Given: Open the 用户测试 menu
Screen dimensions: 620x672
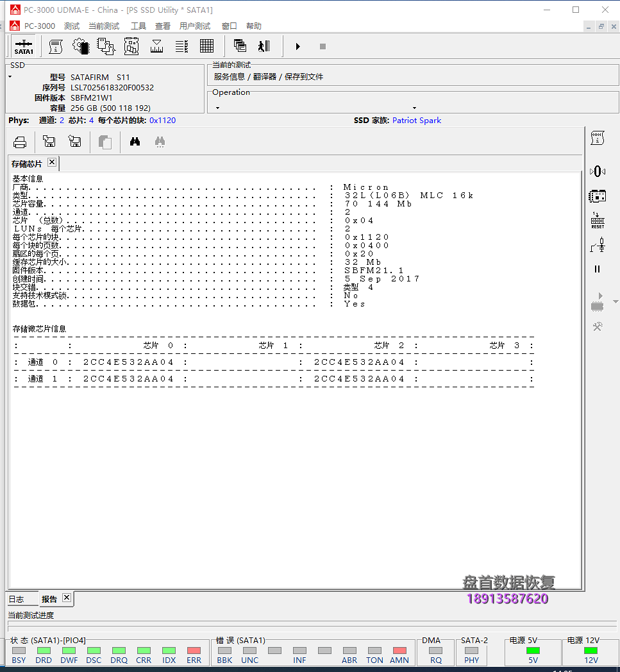Looking at the screenshot, I should (194, 26).
